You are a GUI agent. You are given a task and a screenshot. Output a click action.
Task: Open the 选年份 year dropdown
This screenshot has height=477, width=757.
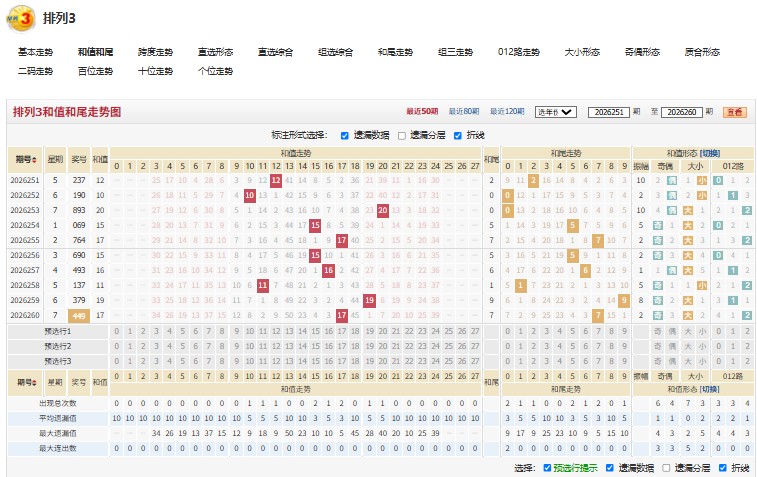pyautogui.click(x=556, y=112)
